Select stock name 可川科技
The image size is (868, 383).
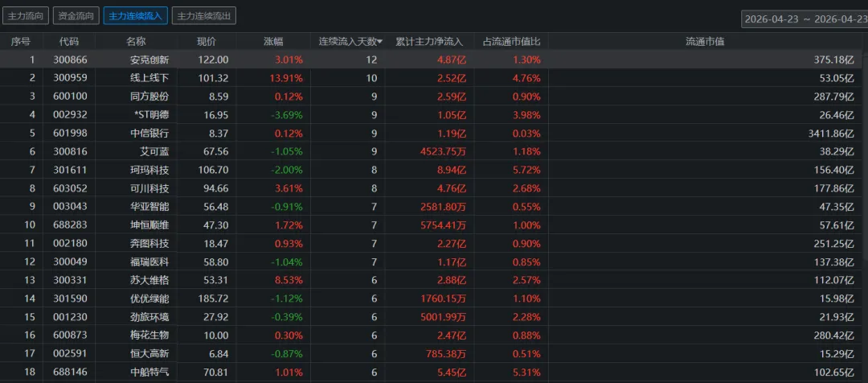point(149,188)
